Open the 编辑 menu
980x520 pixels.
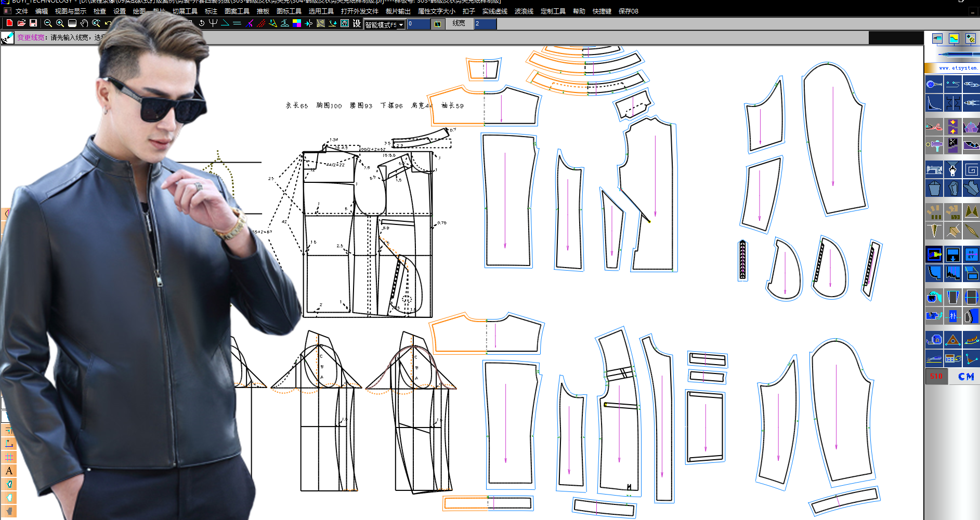(x=42, y=11)
